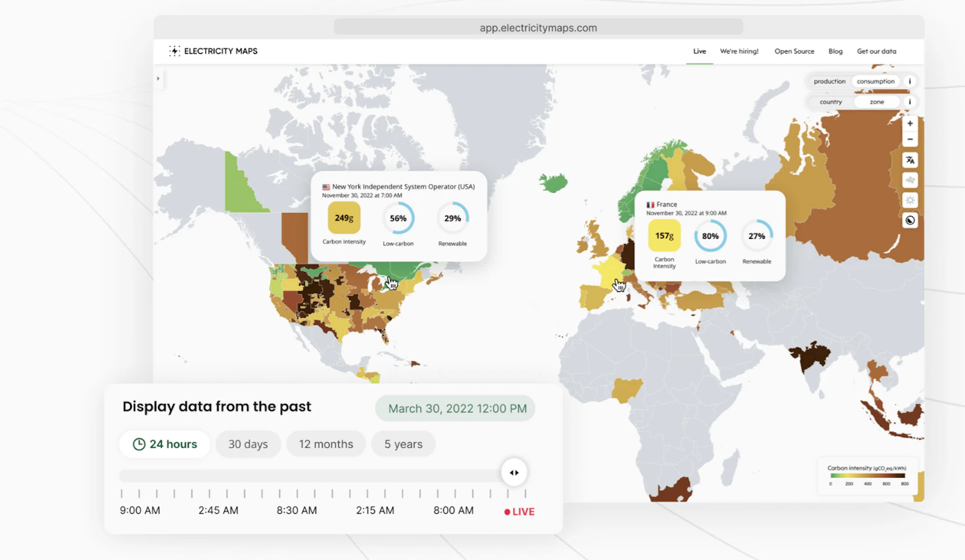Choose the 12 months time range
The width and height of the screenshot is (965, 560).
(x=326, y=444)
